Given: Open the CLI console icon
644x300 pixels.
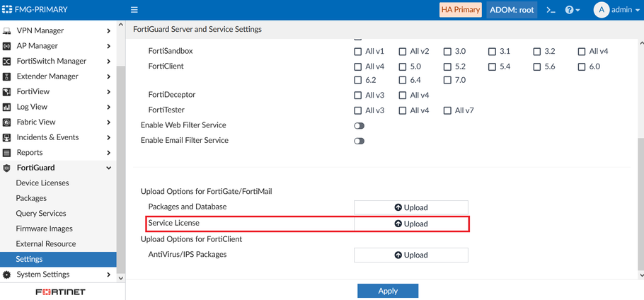Looking at the screenshot, I should pos(551,10).
